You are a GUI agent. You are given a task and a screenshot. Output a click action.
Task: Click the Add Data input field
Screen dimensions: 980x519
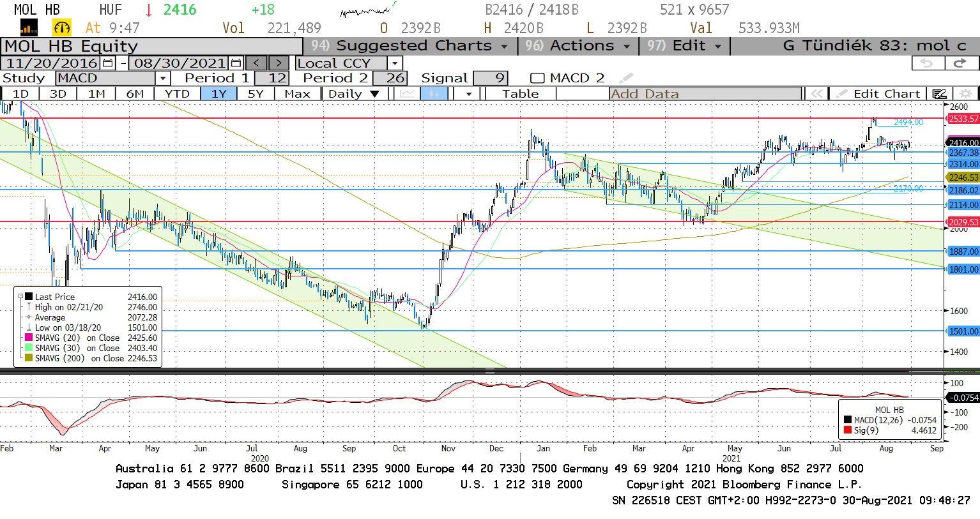coord(705,94)
